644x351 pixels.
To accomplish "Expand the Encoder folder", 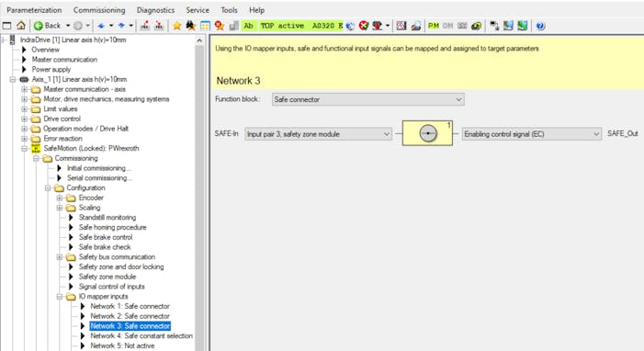I will (x=60, y=198).
